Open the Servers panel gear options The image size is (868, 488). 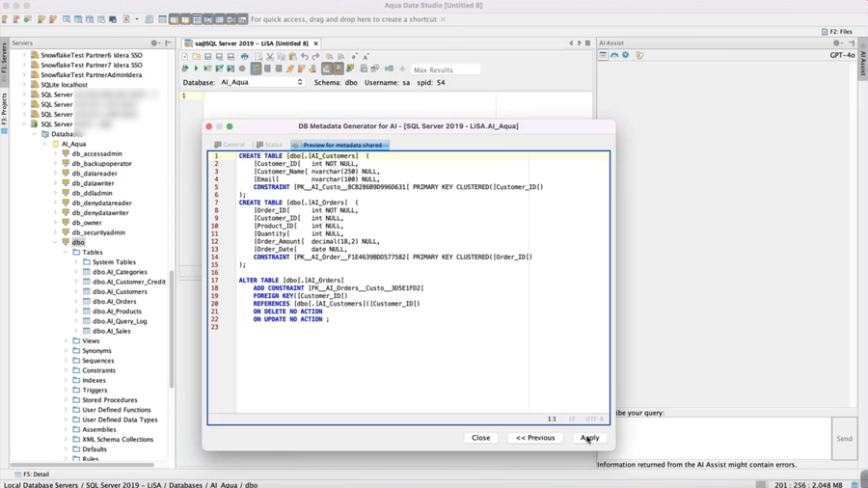154,43
